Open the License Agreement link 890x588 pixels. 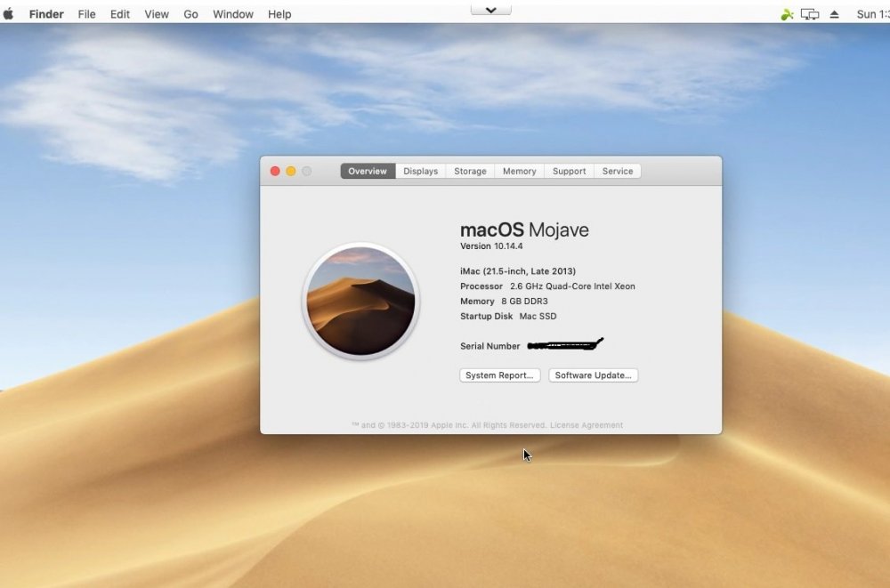tap(587, 425)
